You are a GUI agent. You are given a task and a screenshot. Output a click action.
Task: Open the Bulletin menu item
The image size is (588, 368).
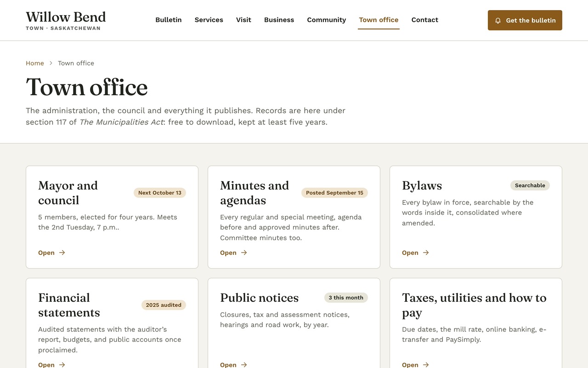[x=169, y=20]
